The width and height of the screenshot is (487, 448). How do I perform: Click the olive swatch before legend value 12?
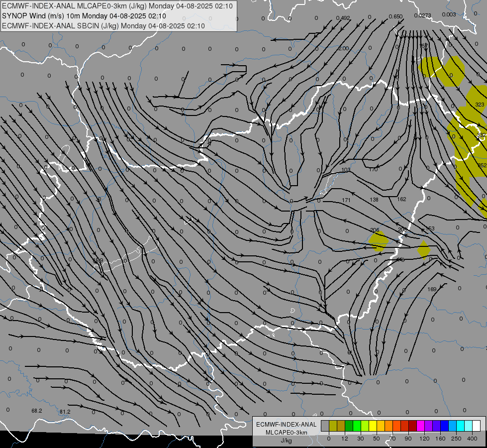pyautogui.click(x=341, y=426)
